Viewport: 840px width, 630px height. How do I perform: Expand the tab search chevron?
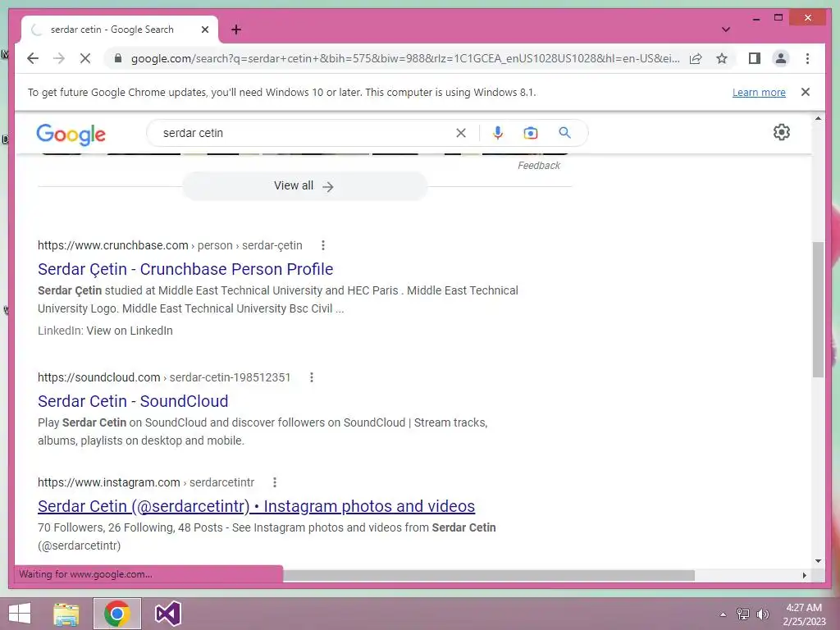point(725,30)
